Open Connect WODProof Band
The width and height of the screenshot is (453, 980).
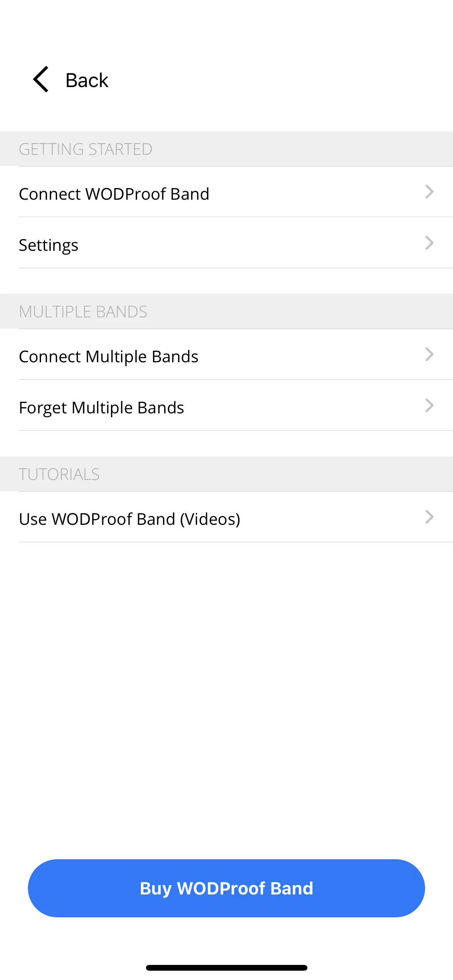(x=226, y=192)
